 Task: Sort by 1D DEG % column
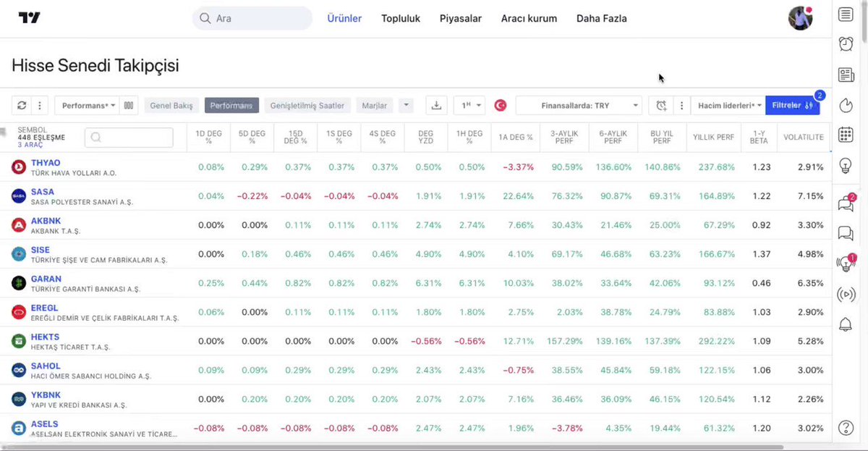coord(208,137)
